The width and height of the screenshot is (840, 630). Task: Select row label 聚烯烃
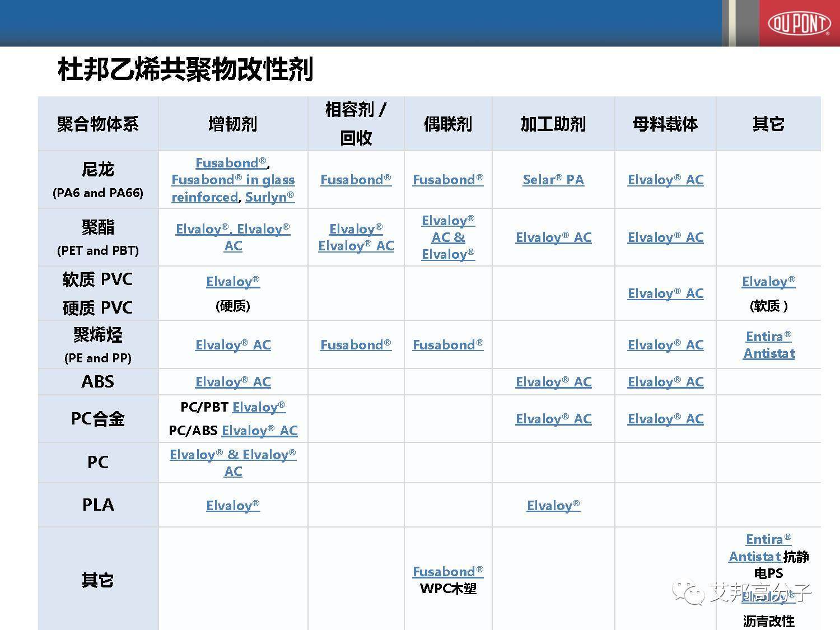tap(98, 335)
